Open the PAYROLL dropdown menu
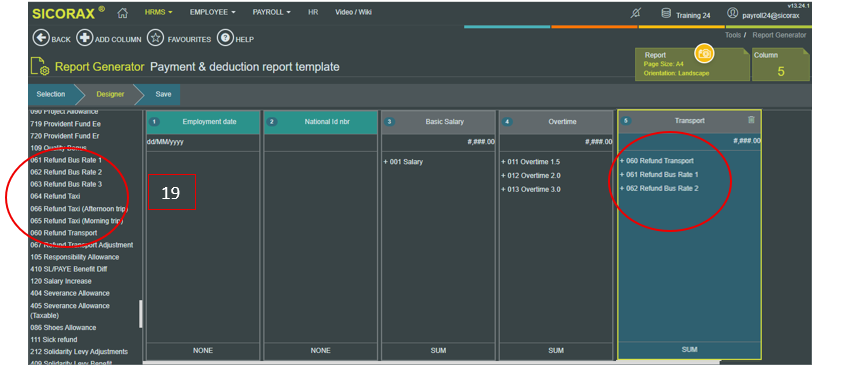The image size is (849, 366). [x=271, y=12]
